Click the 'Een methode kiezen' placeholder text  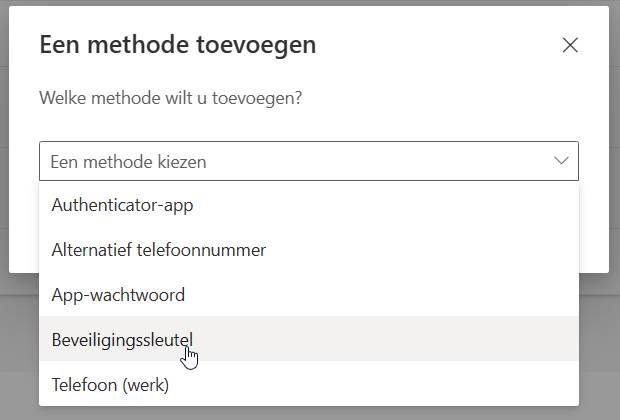[x=129, y=162]
